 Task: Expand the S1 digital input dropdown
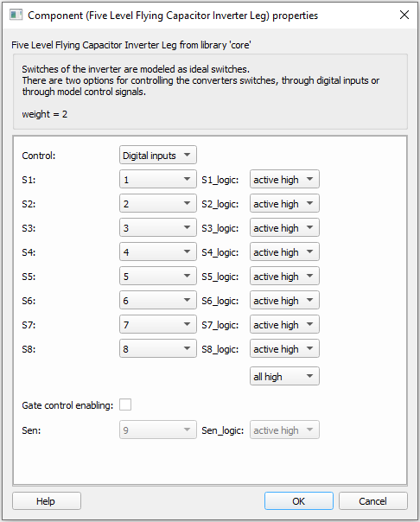[x=158, y=180]
